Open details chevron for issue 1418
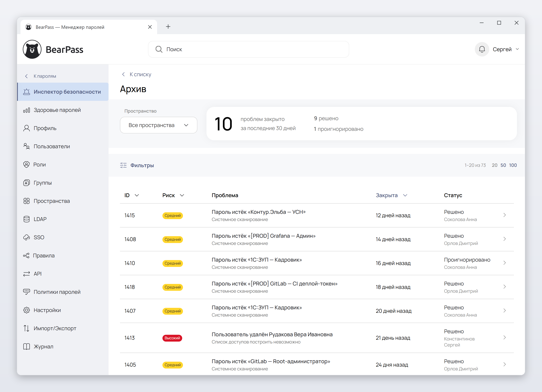Viewport: 542px width, 392px height. pyautogui.click(x=505, y=287)
